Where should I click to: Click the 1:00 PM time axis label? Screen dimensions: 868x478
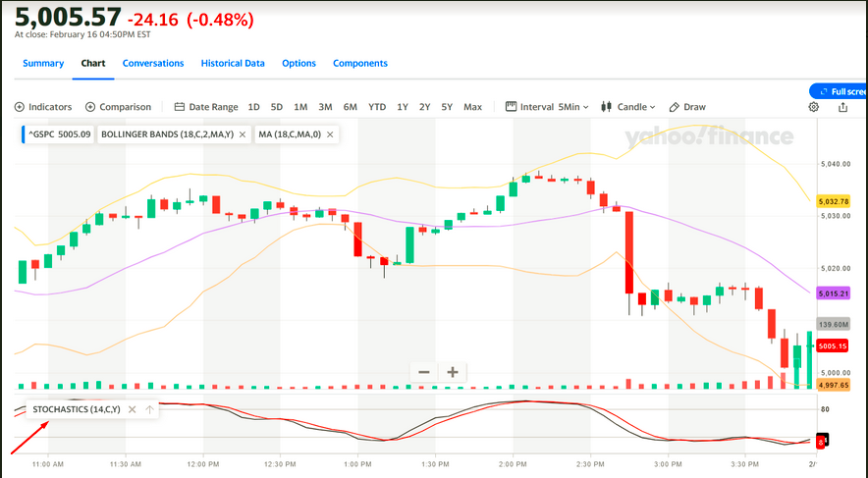(357, 464)
